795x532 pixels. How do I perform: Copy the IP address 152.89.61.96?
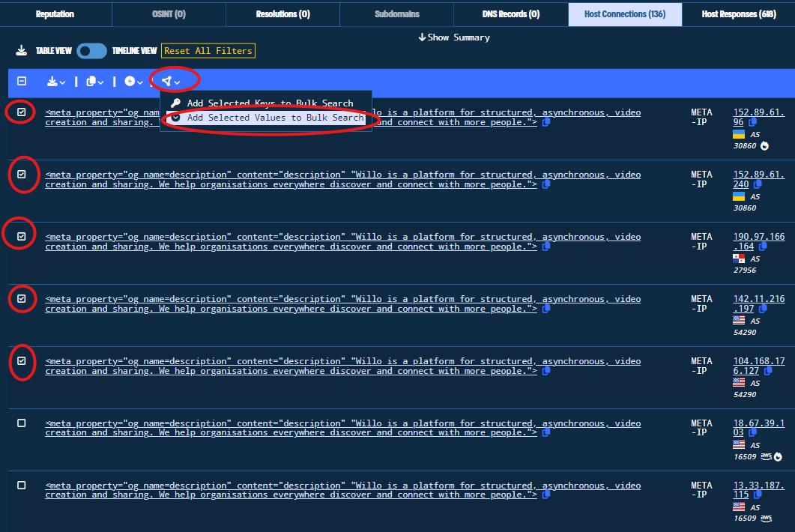[753, 122]
